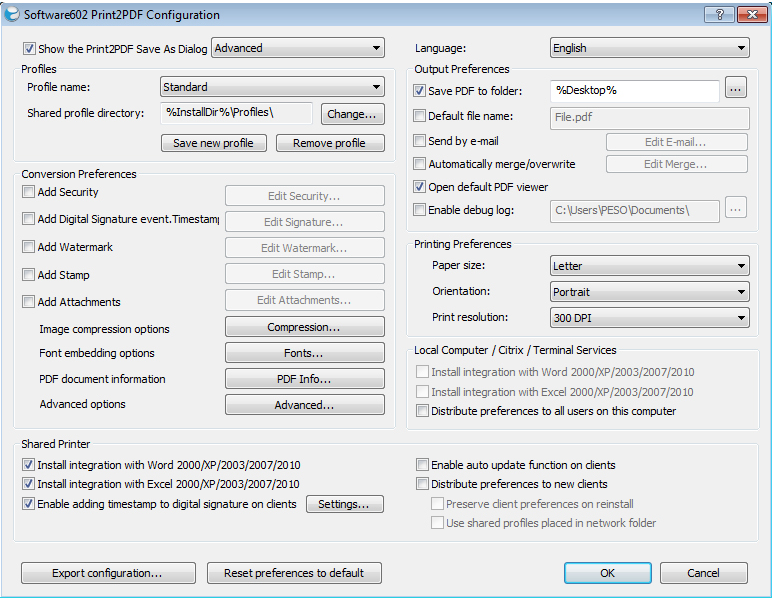Open the Language dropdown
772x599 pixels.
point(649,48)
